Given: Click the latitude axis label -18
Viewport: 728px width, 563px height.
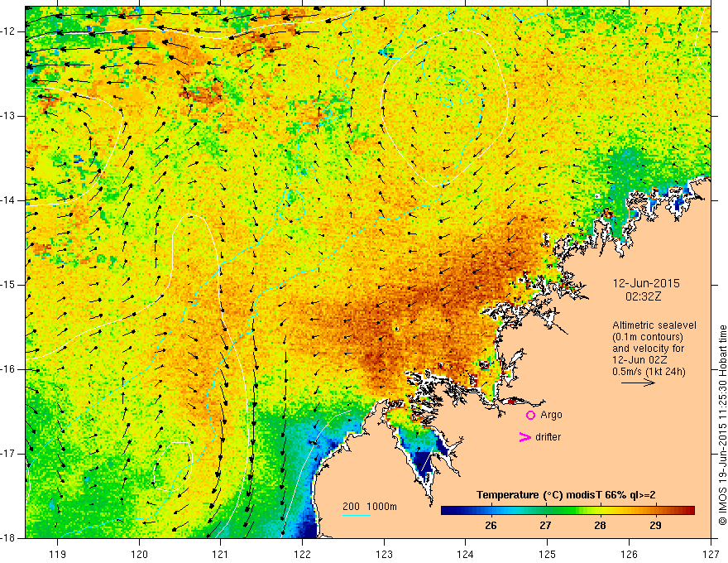Looking at the screenshot, I should pos(9,538).
